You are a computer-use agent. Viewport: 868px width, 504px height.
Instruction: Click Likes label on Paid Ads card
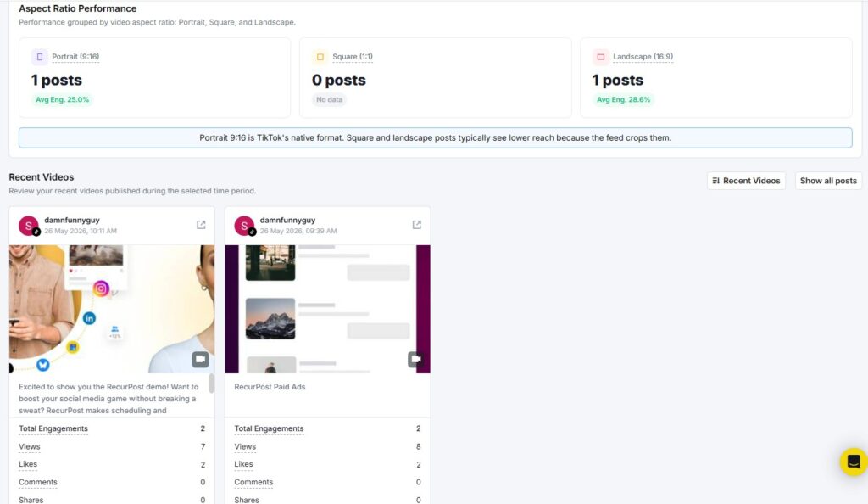[243, 464]
